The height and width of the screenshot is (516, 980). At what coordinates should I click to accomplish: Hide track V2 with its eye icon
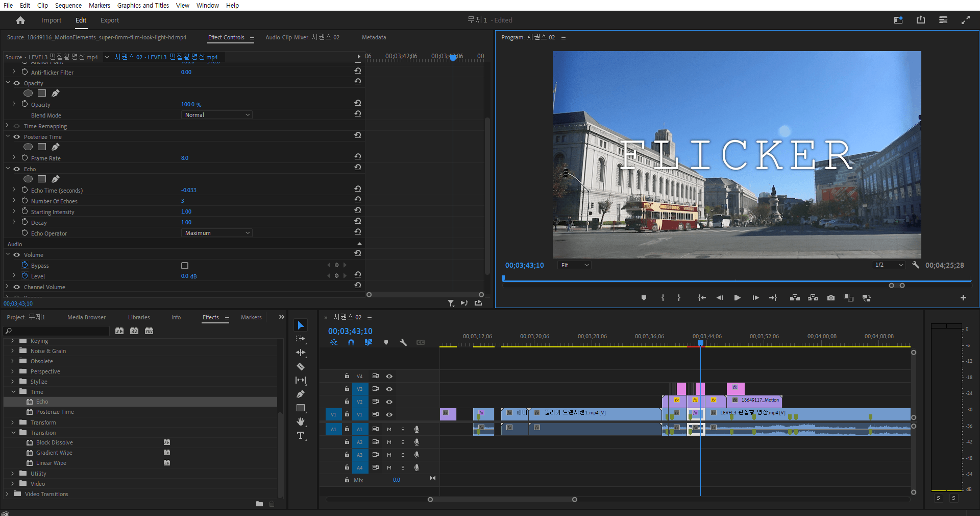coord(389,402)
